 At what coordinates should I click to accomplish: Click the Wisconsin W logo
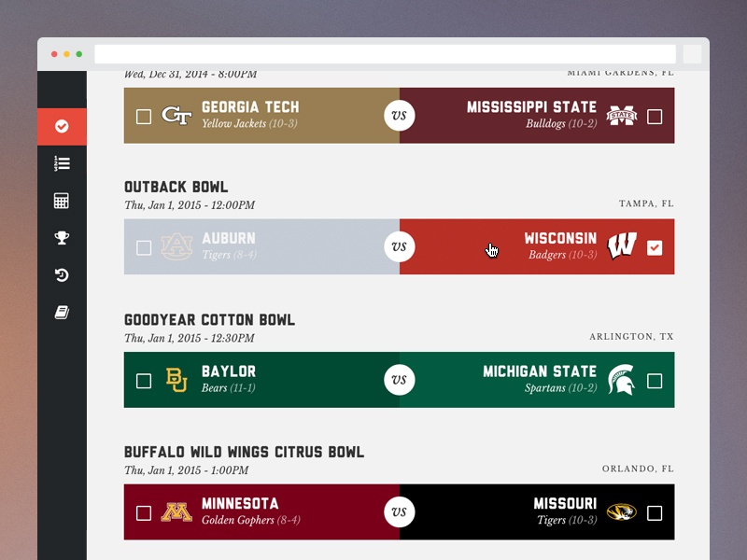(x=622, y=246)
